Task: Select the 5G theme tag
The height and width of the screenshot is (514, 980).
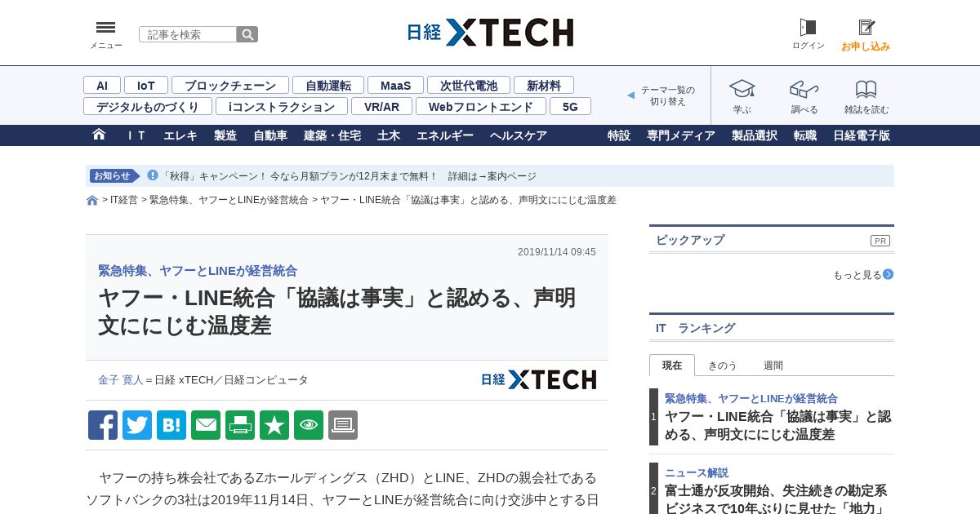Action: tap(570, 106)
